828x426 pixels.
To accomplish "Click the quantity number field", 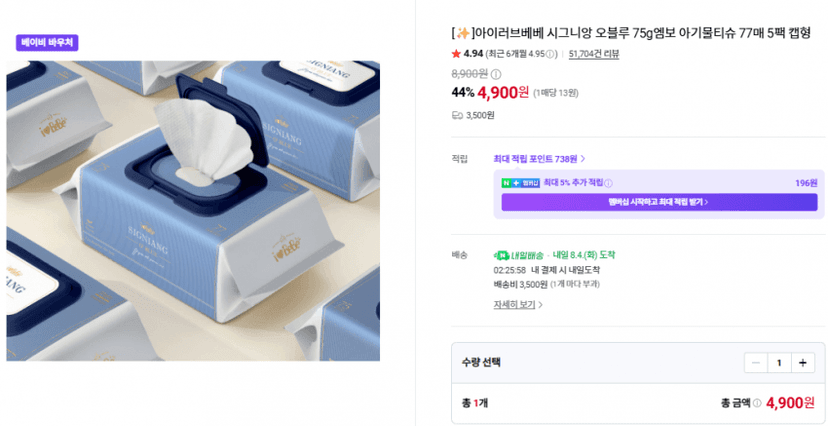I will [x=779, y=363].
